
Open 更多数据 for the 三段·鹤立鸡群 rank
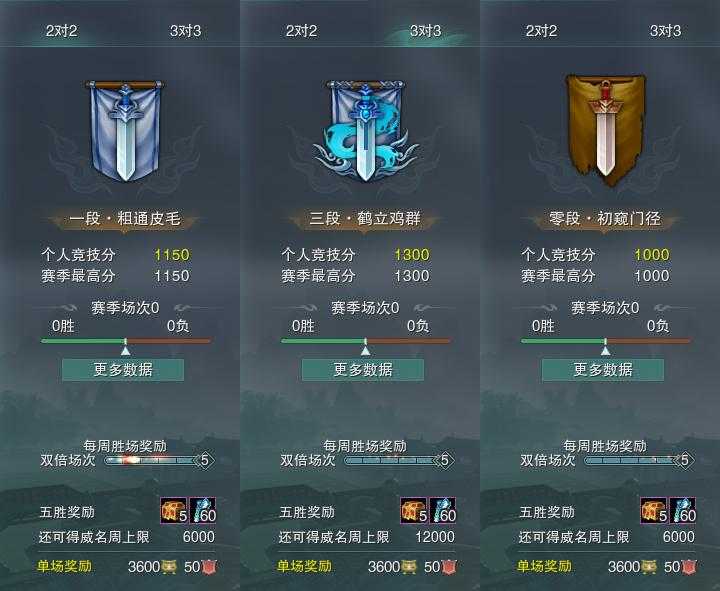[363, 370]
